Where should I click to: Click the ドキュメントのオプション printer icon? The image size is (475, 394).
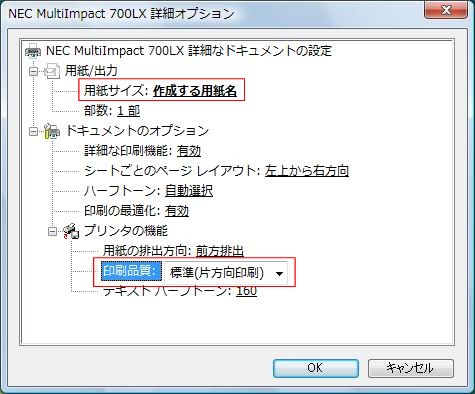point(52,131)
